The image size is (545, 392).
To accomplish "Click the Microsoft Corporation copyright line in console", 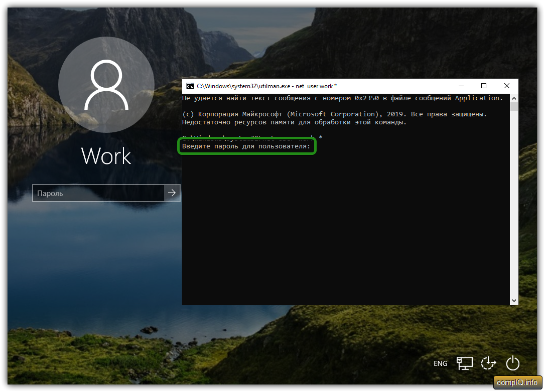I will click(334, 114).
